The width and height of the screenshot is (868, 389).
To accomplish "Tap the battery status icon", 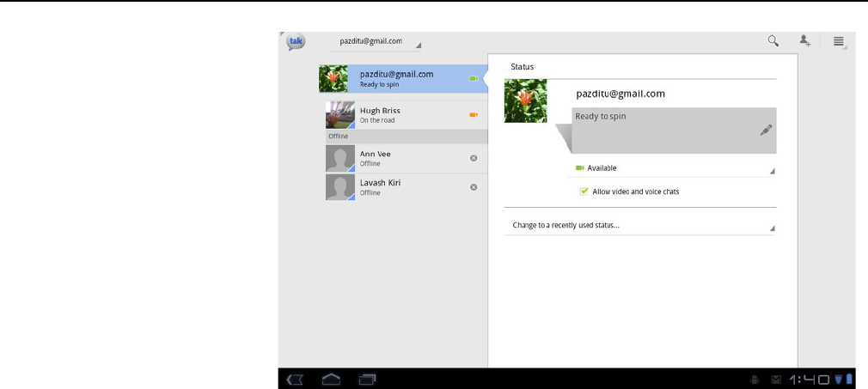I will (850, 379).
